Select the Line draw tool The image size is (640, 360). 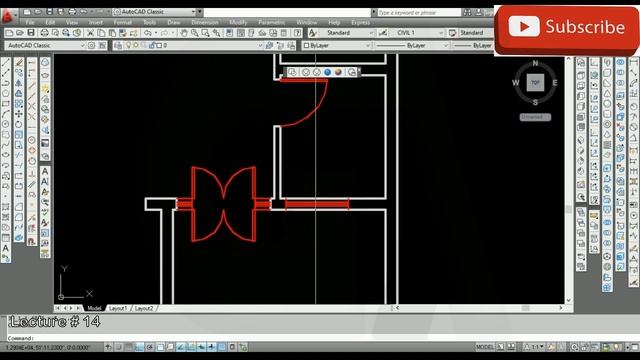[6, 62]
